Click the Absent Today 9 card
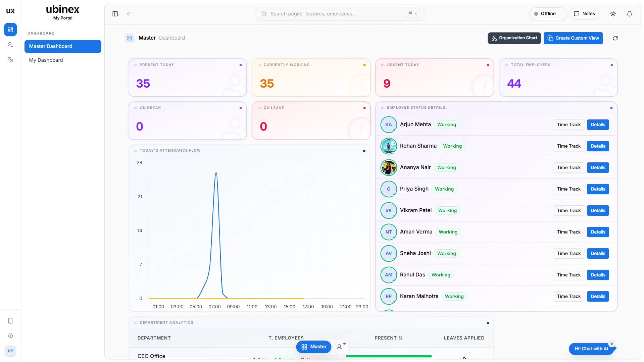The width and height of the screenshot is (644, 362). 435,78
